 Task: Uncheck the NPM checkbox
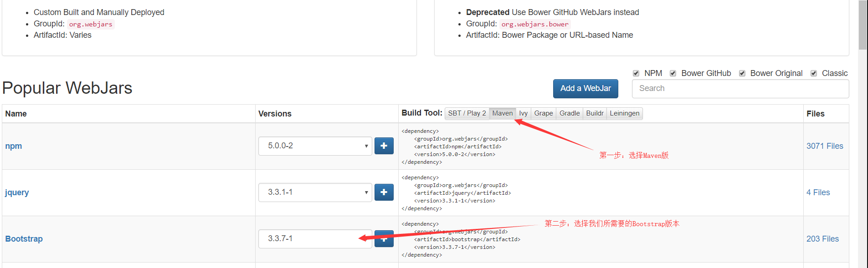click(x=636, y=73)
